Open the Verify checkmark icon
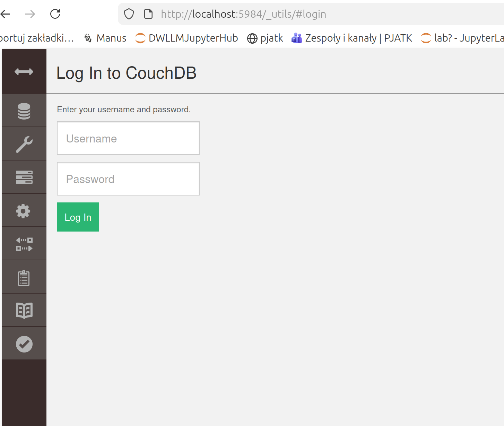This screenshot has height=426, width=504. pyautogui.click(x=24, y=344)
